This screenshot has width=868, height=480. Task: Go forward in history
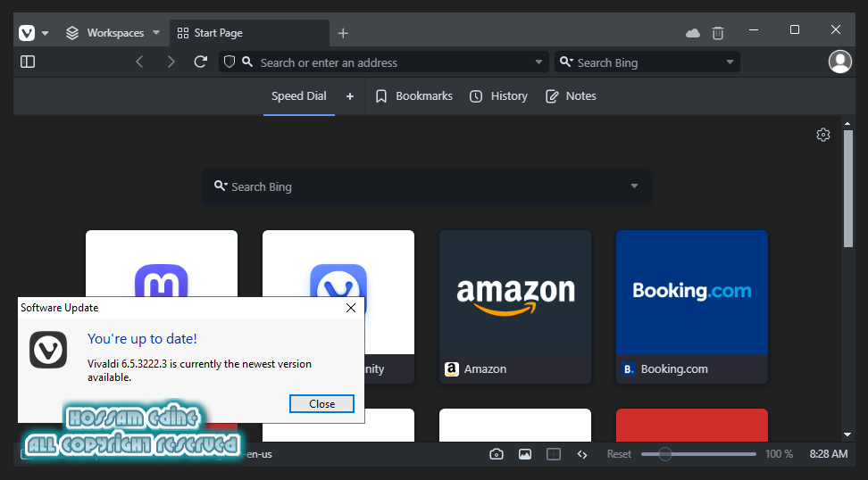coord(171,62)
